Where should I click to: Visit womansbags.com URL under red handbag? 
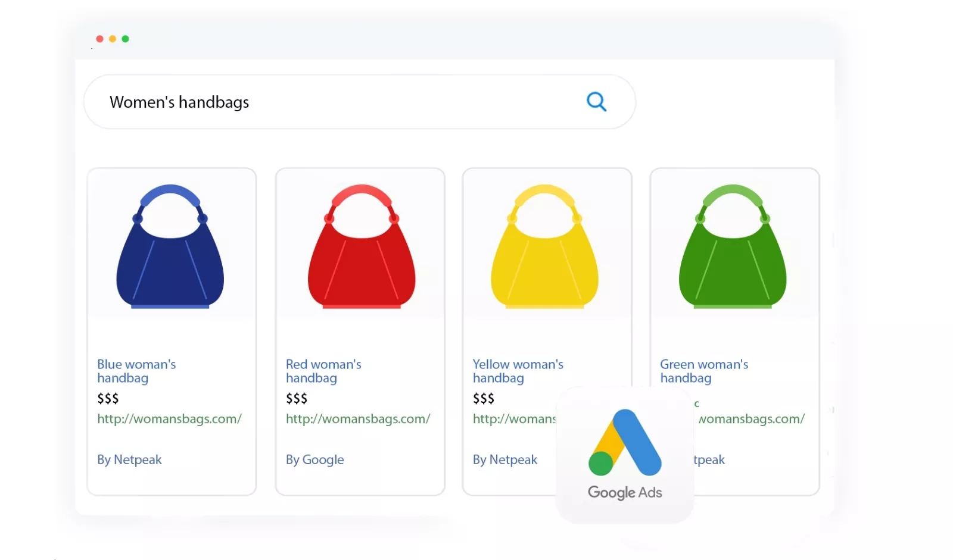358,419
